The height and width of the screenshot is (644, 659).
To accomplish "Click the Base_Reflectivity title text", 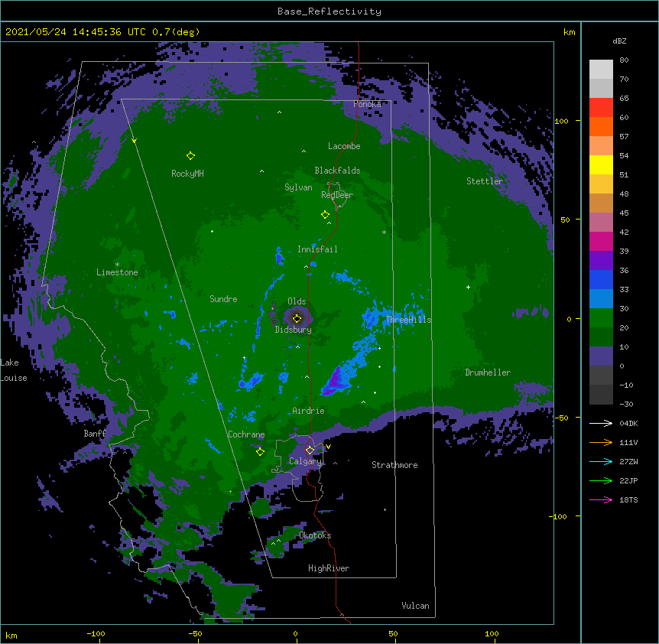I will pos(329,11).
